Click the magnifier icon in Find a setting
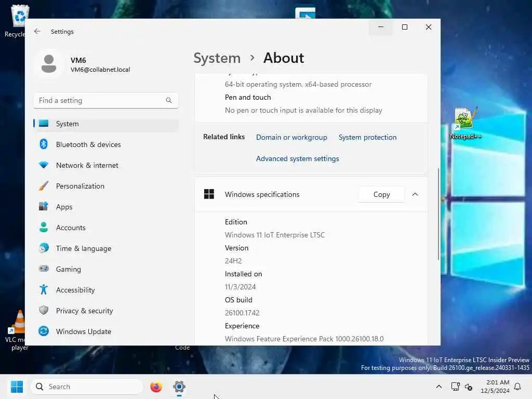The image size is (532, 399). (x=169, y=100)
